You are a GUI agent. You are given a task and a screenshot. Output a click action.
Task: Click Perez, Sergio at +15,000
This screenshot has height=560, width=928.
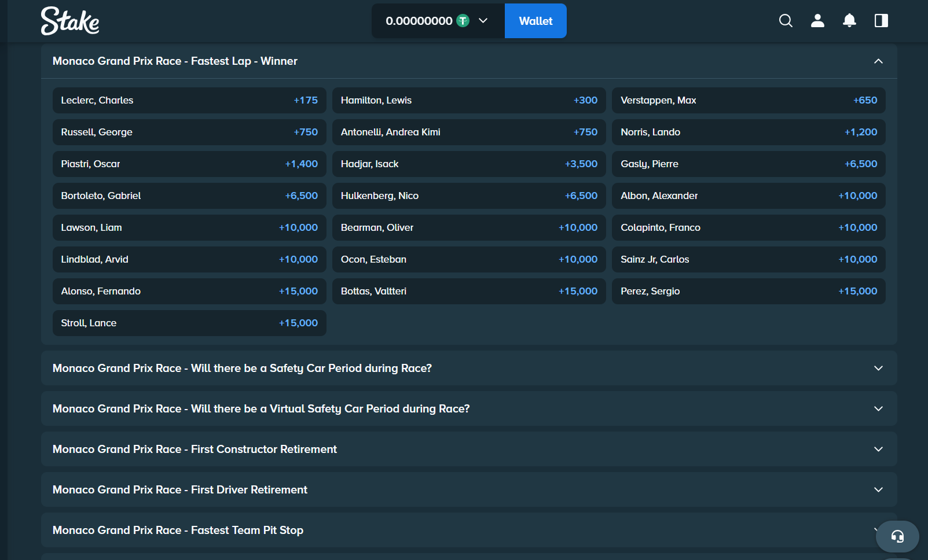click(x=749, y=291)
